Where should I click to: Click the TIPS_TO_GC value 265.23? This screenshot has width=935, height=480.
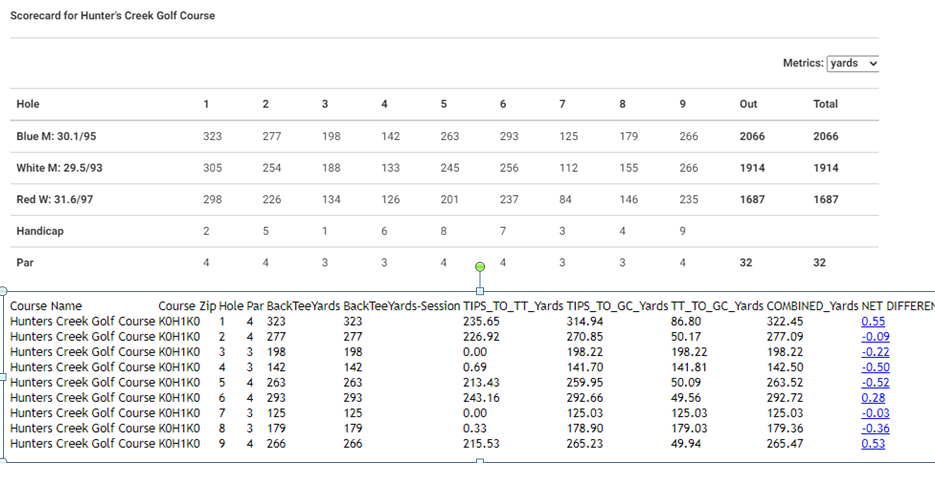[584, 444]
